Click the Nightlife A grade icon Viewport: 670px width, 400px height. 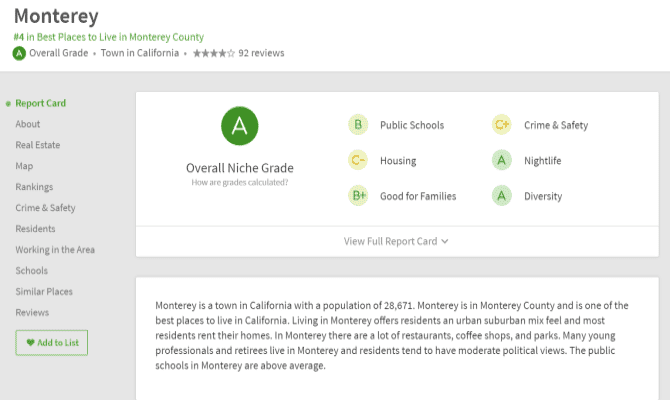click(x=502, y=161)
